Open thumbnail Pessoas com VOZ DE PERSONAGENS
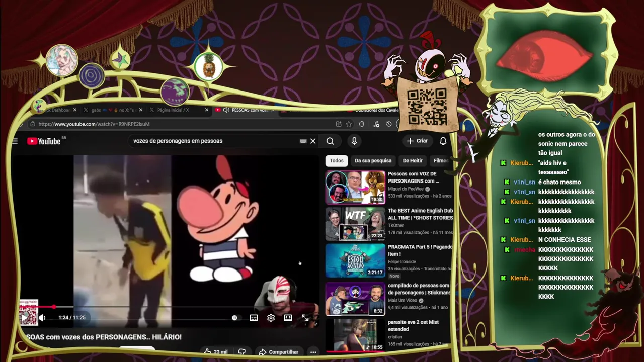 (355, 188)
